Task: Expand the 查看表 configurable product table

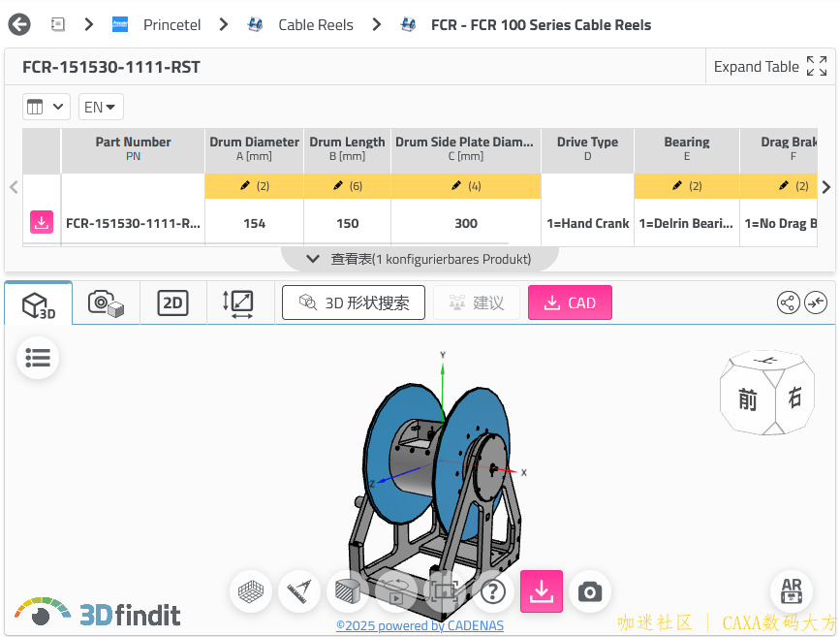Action: (420, 259)
